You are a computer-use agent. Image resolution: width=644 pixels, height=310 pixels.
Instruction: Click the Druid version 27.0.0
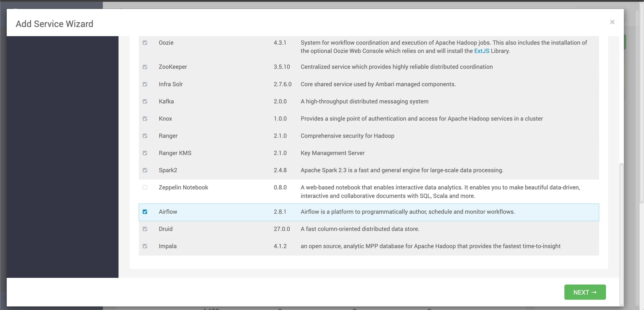pos(282,229)
